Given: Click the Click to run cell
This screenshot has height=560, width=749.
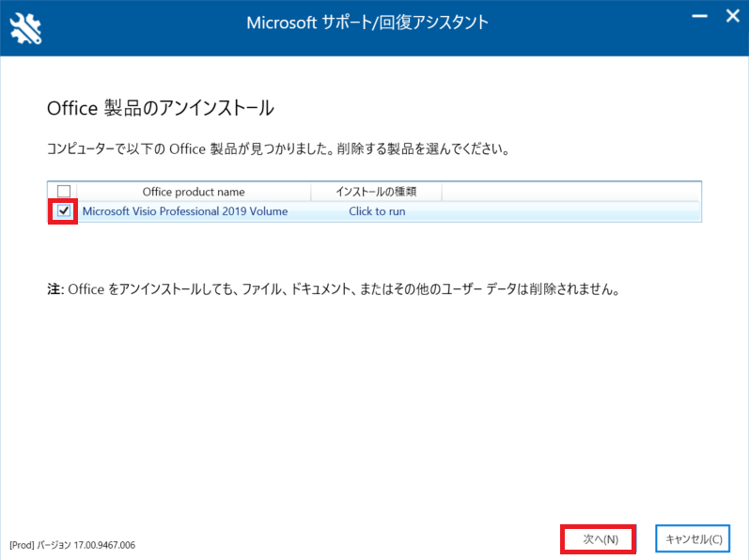Looking at the screenshot, I should [x=377, y=211].
